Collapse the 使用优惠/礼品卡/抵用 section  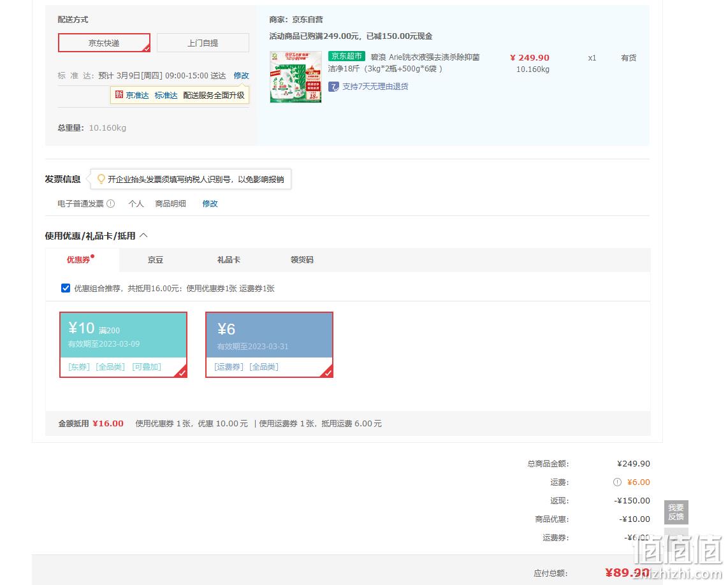click(144, 235)
